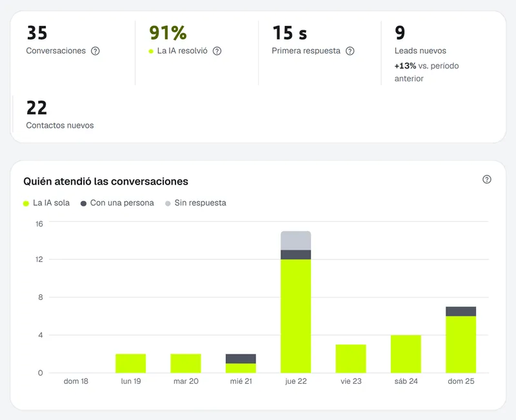Click the 'dom 18' axis label
Image resolution: width=516 pixels, height=420 pixels.
tap(75, 381)
